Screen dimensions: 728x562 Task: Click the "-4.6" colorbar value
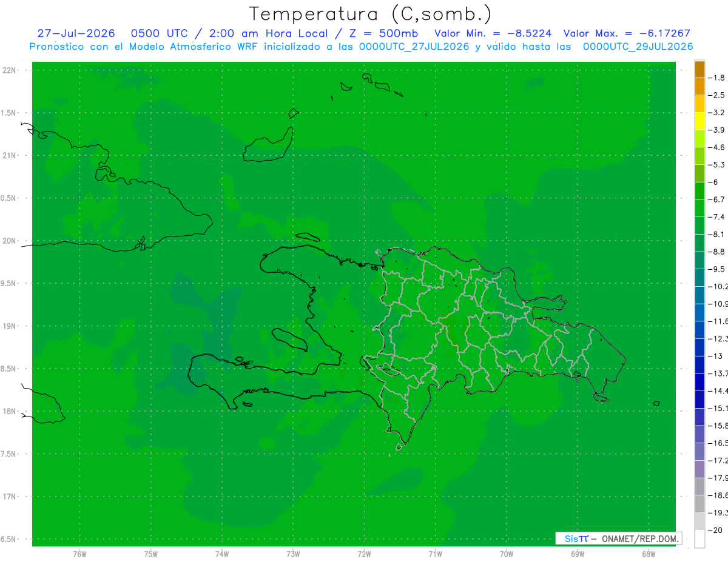pos(717,147)
